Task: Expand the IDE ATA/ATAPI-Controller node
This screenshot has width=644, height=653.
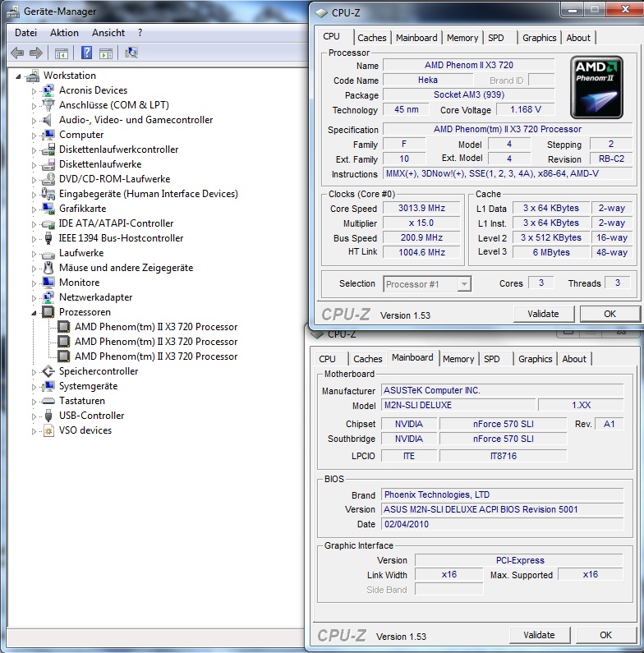Action: click(34, 223)
